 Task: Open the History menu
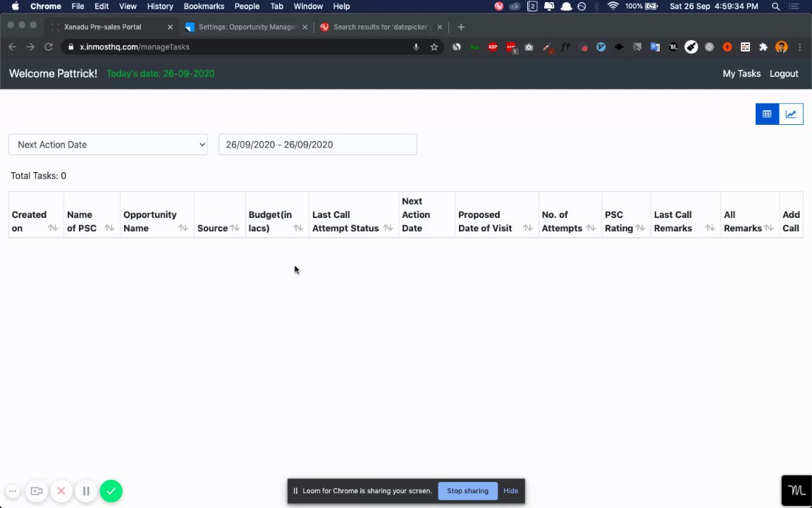tap(160, 6)
